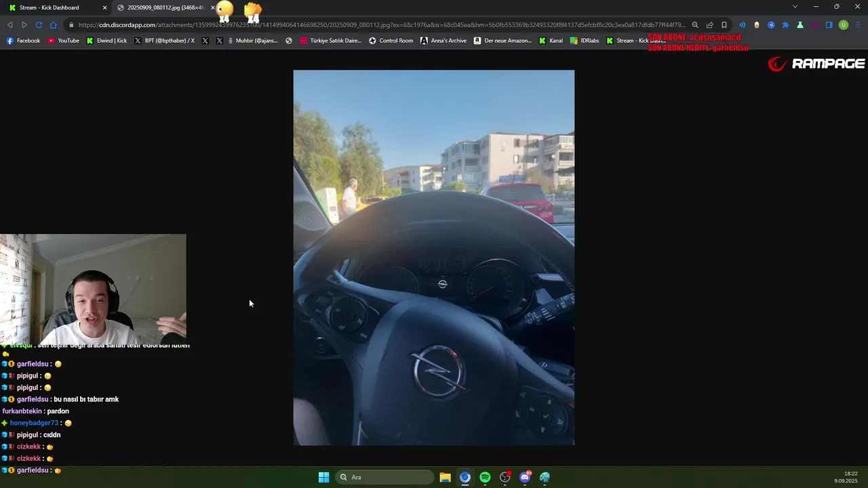868x488 pixels.
Task: Click the username honeybadger73 in chat
Action: coord(34,423)
